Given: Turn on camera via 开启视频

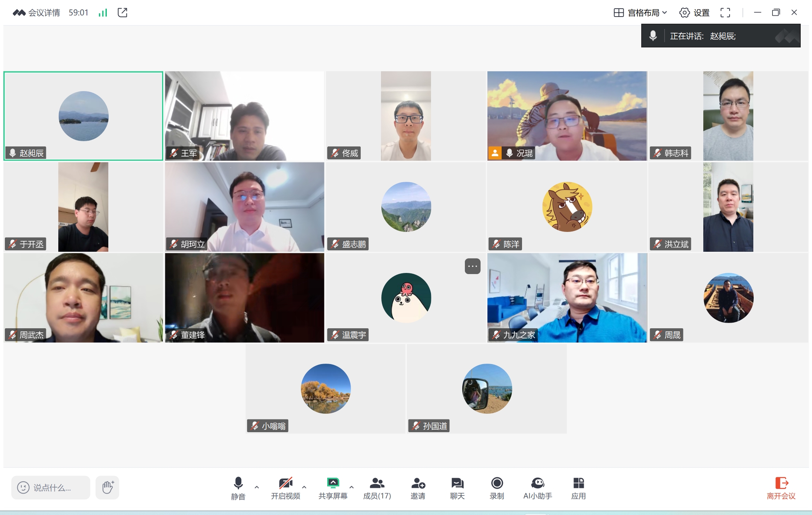Looking at the screenshot, I should point(285,488).
